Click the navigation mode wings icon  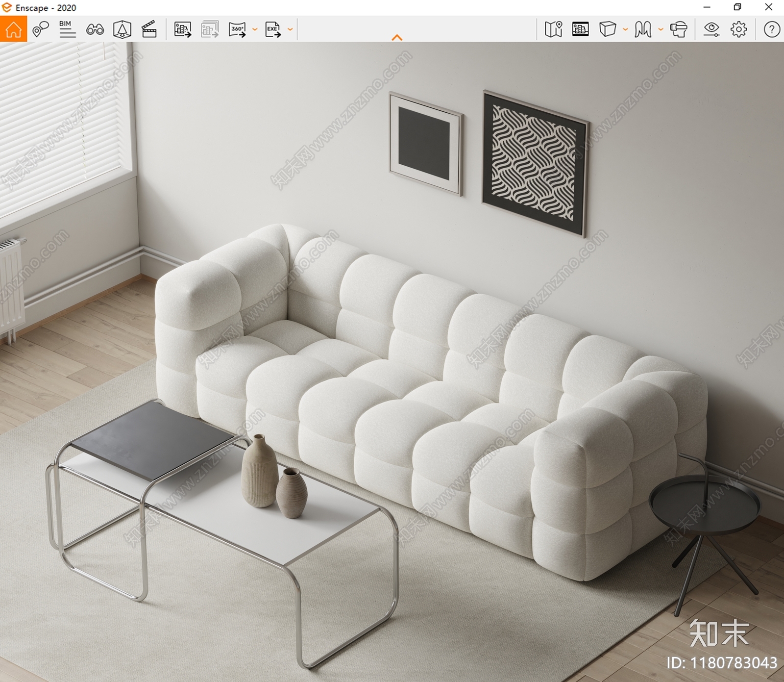643,29
